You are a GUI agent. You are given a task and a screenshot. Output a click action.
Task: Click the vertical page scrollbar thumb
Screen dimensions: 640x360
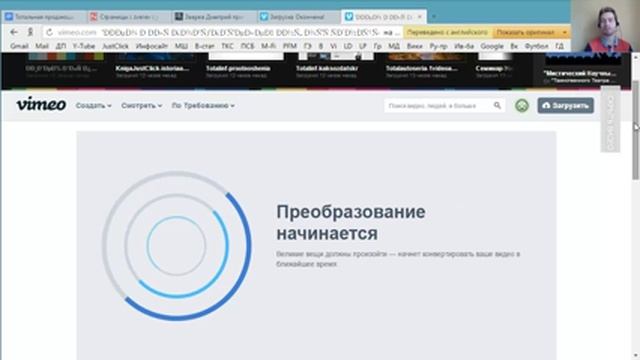pos(636,130)
